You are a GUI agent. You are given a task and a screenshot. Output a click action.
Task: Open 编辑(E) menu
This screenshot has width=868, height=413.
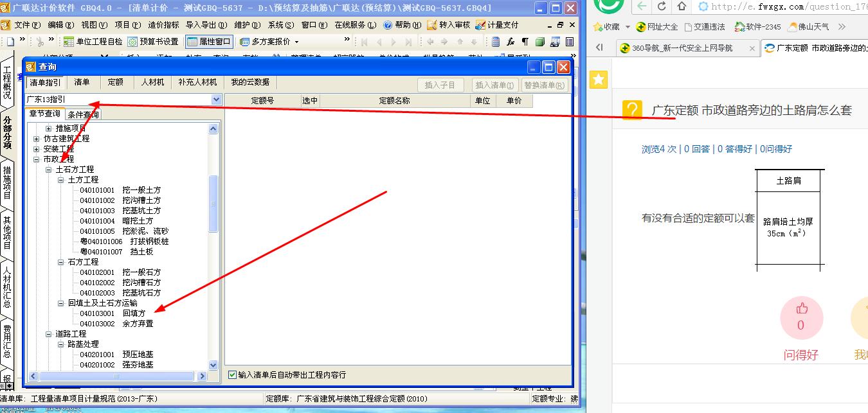(61, 25)
